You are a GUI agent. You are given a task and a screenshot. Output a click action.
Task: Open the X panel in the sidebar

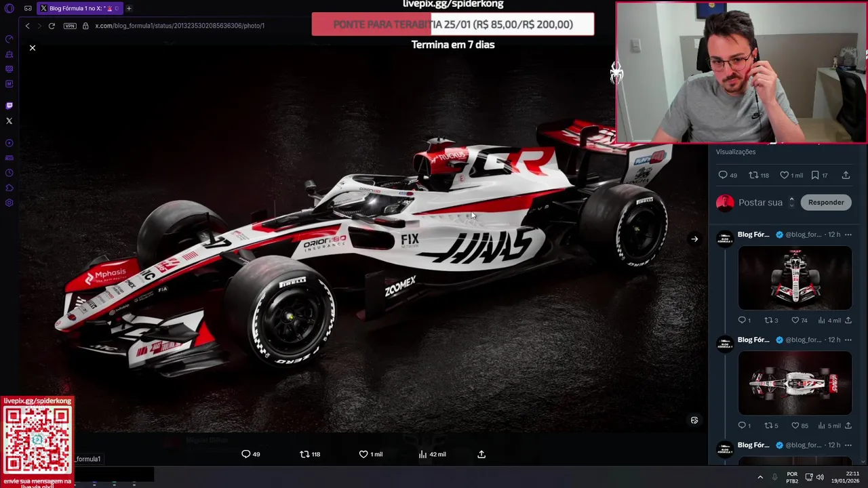coord(9,121)
